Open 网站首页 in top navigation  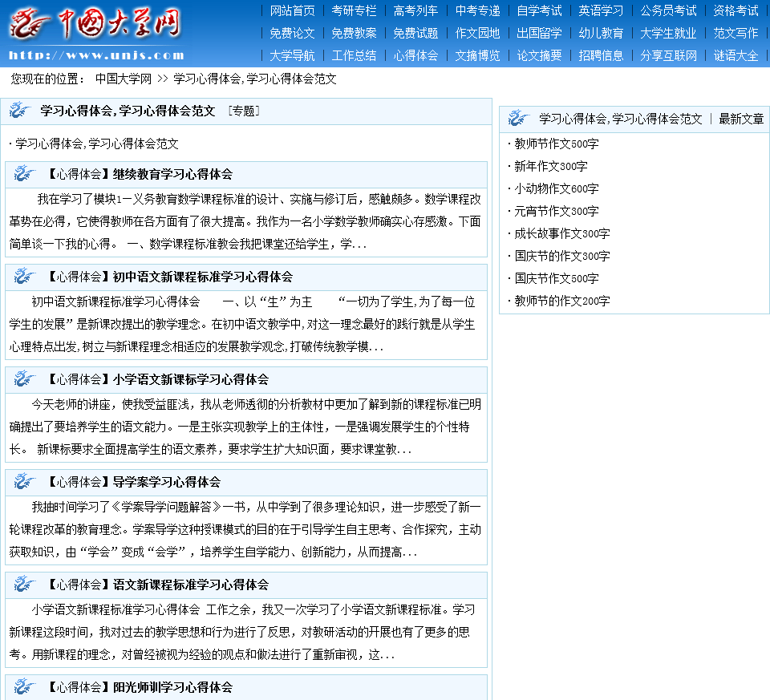pyautogui.click(x=292, y=10)
